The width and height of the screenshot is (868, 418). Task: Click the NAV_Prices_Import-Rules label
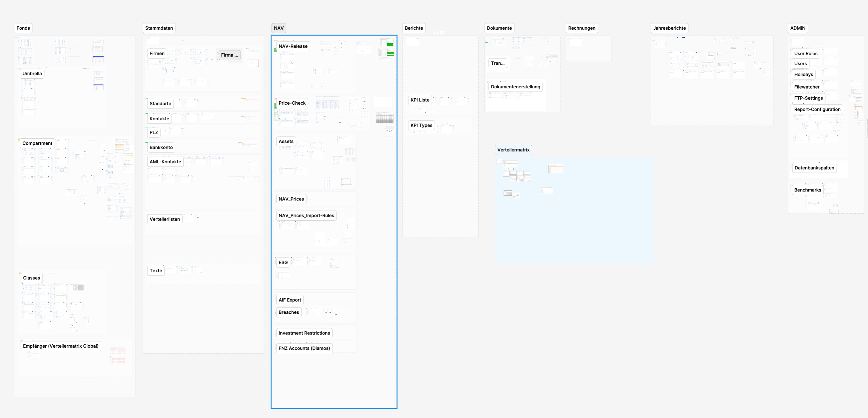(306, 216)
